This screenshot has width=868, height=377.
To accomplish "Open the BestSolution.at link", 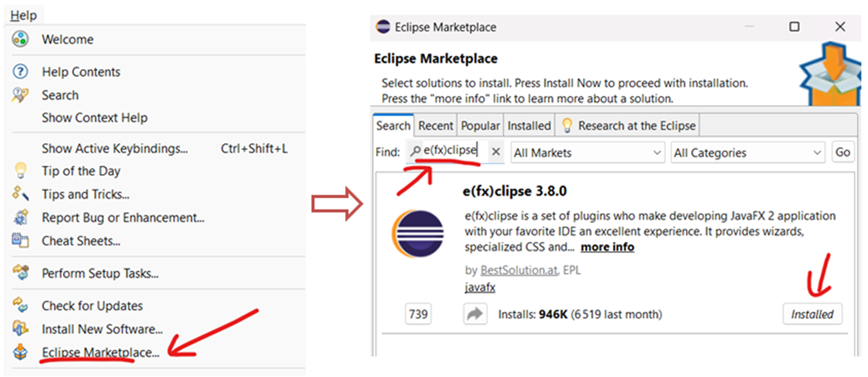I will coord(519,270).
